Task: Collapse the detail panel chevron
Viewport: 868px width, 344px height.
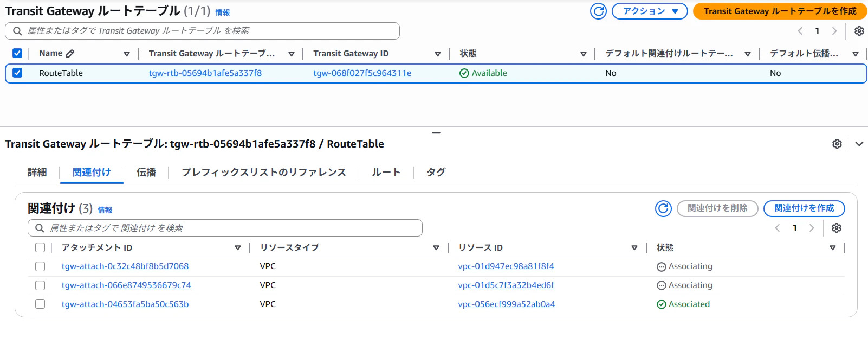Action: (x=859, y=144)
